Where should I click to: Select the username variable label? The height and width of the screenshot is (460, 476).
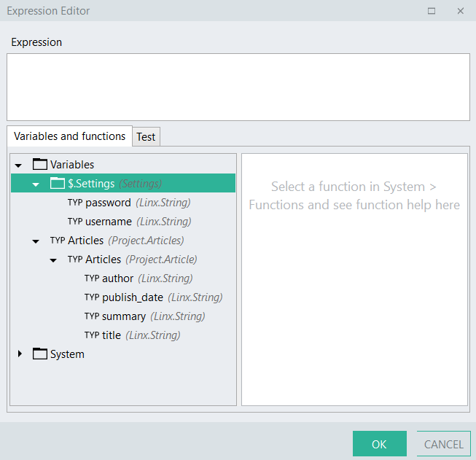tap(109, 222)
